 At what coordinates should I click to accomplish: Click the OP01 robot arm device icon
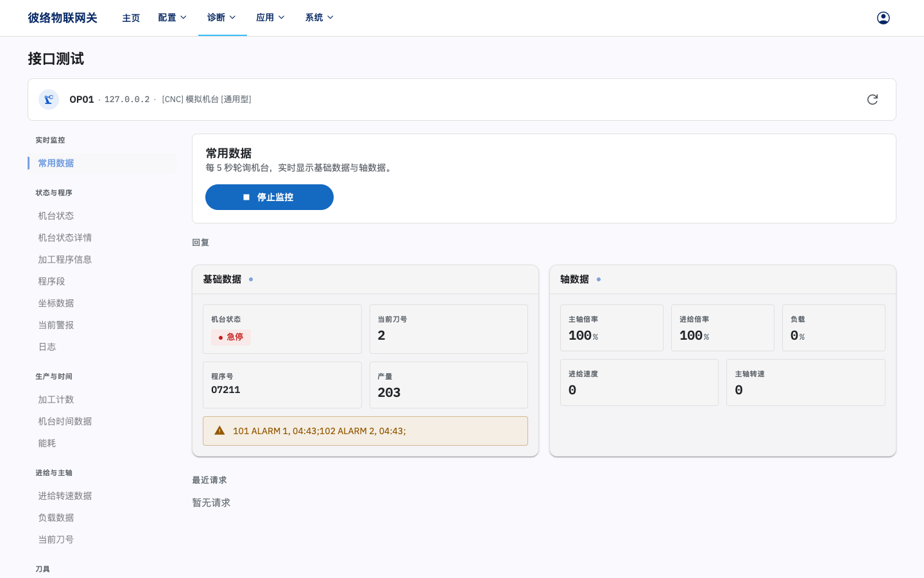click(49, 100)
